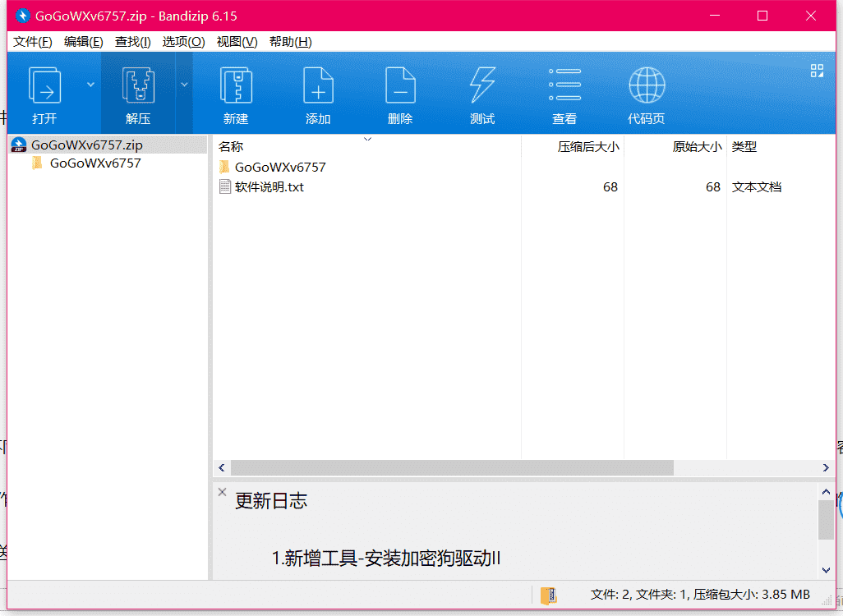Click the 查看 (View) list icon
This screenshot has height=616, width=843.
[564, 85]
